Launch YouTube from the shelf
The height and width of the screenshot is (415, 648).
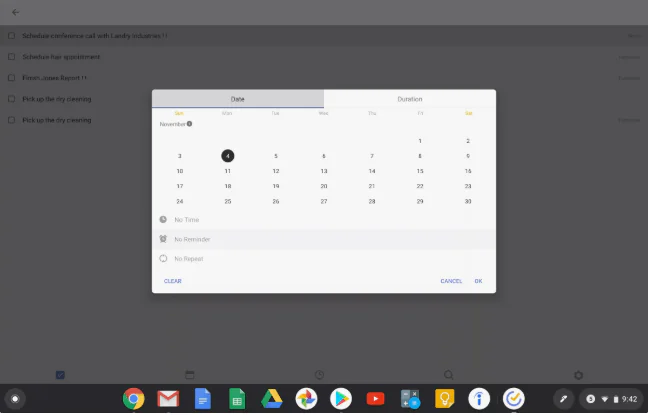tap(375, 399)
